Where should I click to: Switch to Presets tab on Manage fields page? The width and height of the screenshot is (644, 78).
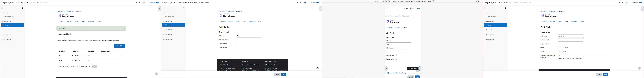[x=77, y=22]
